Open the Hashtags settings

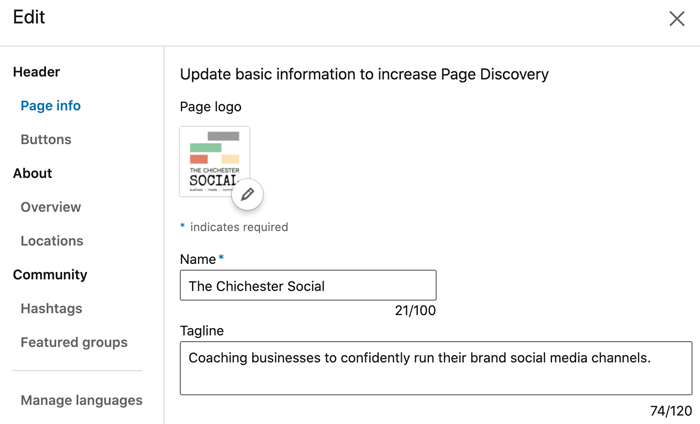click(51, 309)
